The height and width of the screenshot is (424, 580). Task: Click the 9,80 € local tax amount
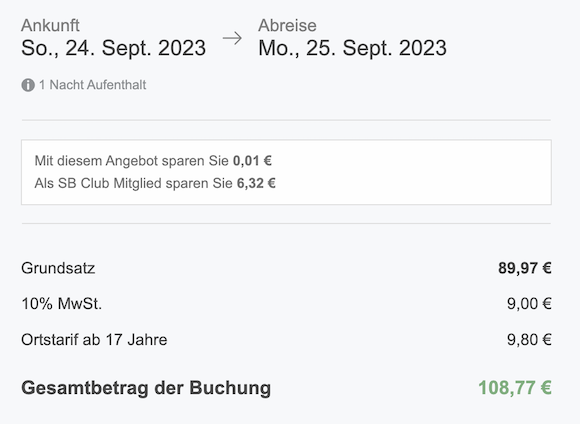coord(529,340)
